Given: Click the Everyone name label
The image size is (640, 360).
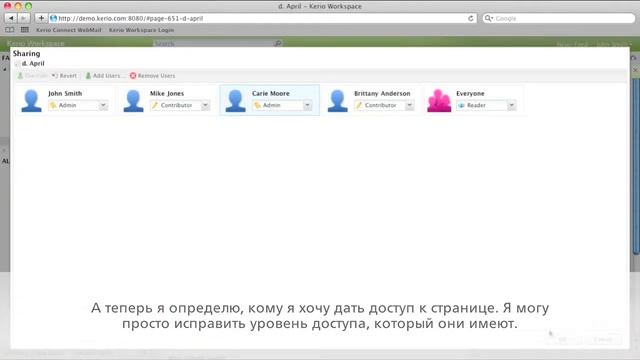Looking at the screenshot, I should (470, 93).
